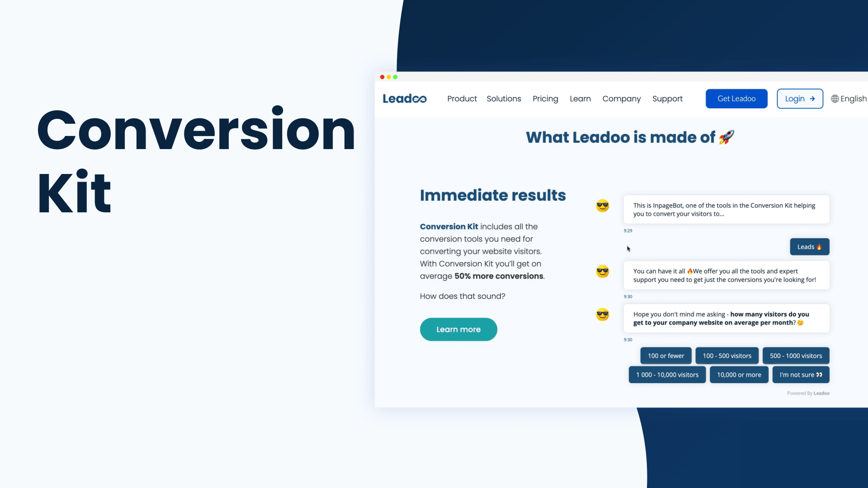Click the Support menu item
Image resolution: width=868 pixels, height=488 pixels.
pyautogui.click(x=667, y=99)
